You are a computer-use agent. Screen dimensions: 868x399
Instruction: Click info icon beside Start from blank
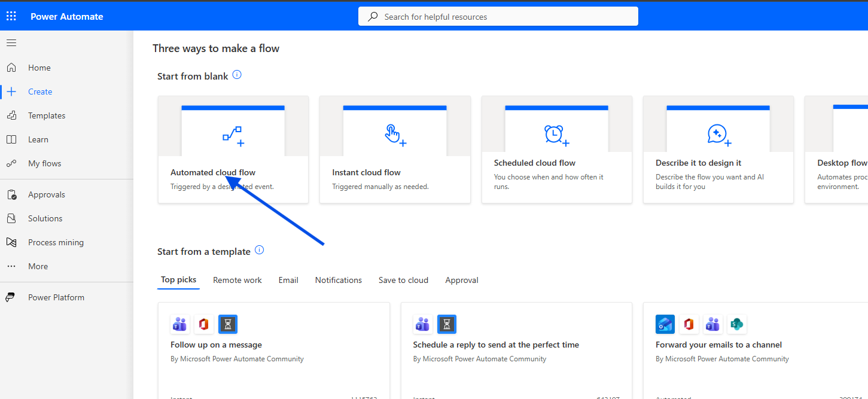point(237,75)
